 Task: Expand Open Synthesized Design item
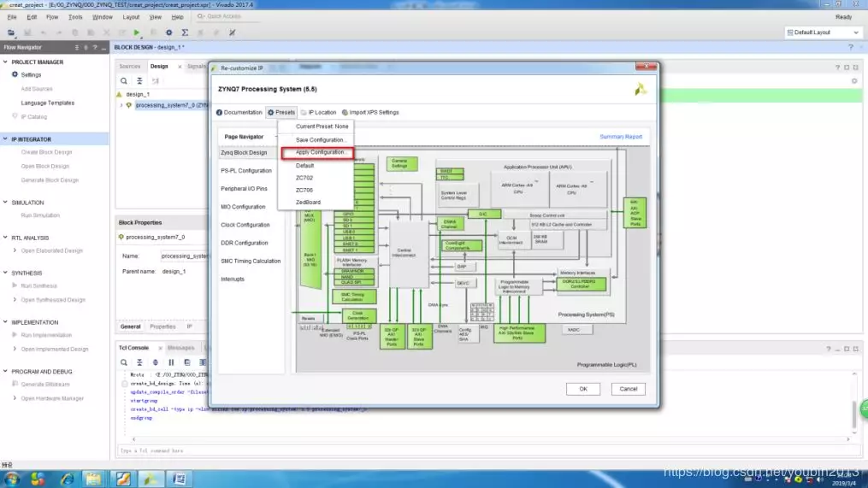click(x=15, y=300)
